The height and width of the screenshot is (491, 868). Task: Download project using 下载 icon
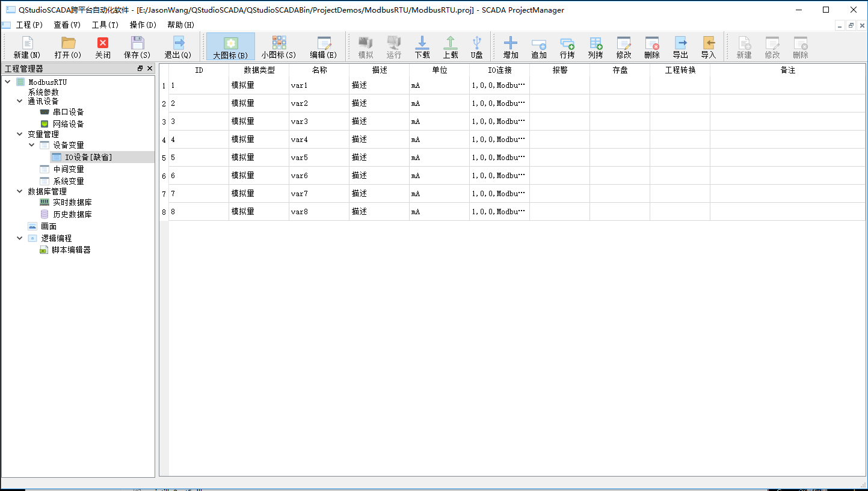(x=422, y=46)
